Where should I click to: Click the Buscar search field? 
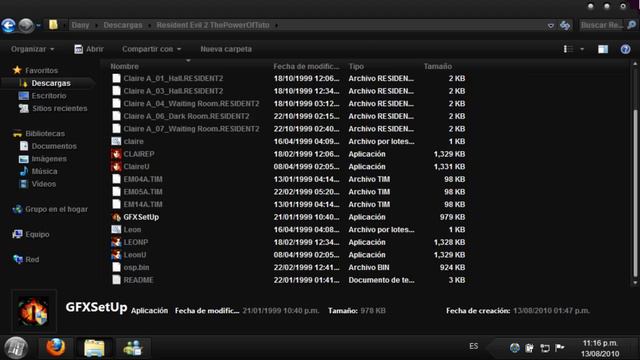click(602, 25)
